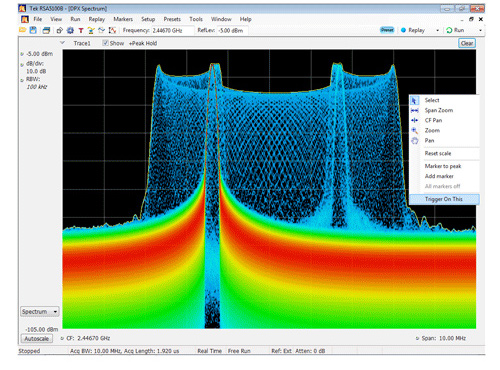The width and height of the screenshot is (500, 370).
Task: Click the -105.00 dBm bottom scale value
Action: (42, 329)
